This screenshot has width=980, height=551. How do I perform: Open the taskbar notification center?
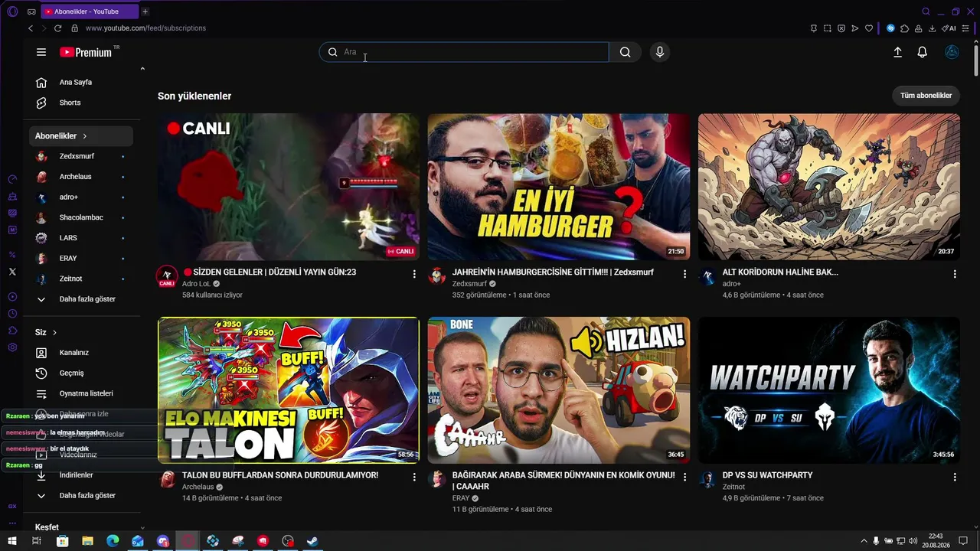coord(963,541)
